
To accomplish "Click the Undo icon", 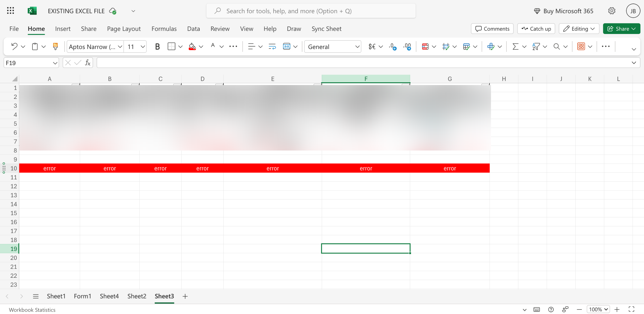I will tap(14, 47).
